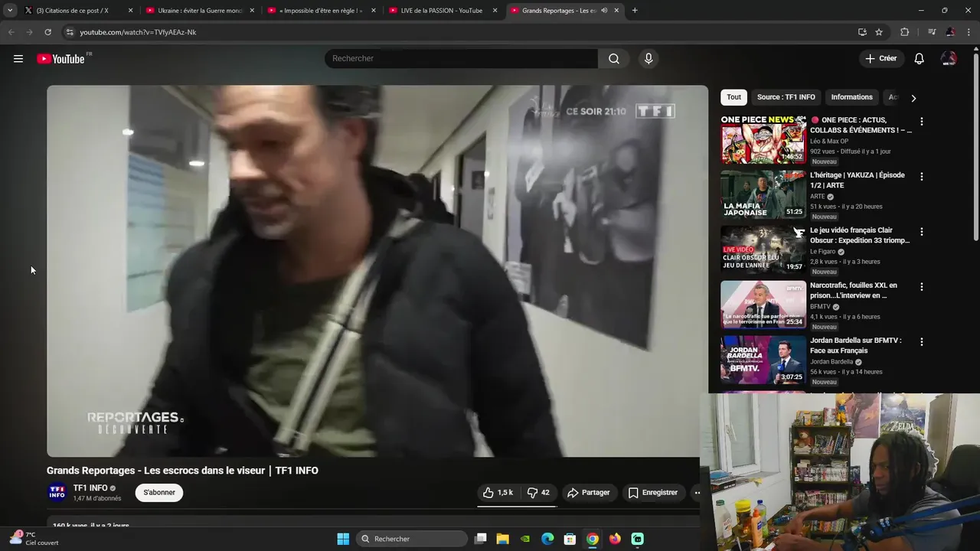Open ONE PIECE NEWS thumbnail

[x=763, y=139]
